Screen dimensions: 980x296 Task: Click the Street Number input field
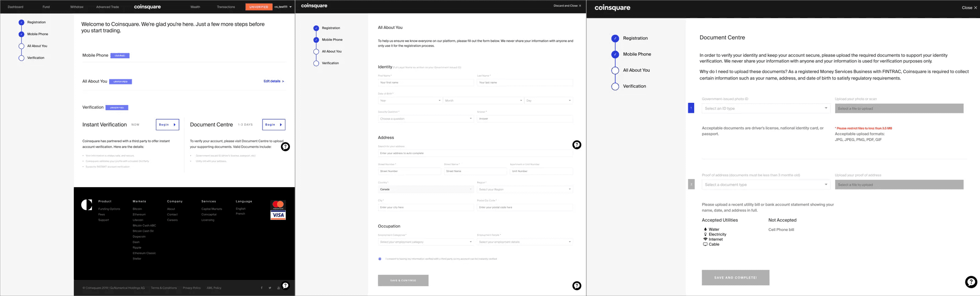click(x=409, y=172)
